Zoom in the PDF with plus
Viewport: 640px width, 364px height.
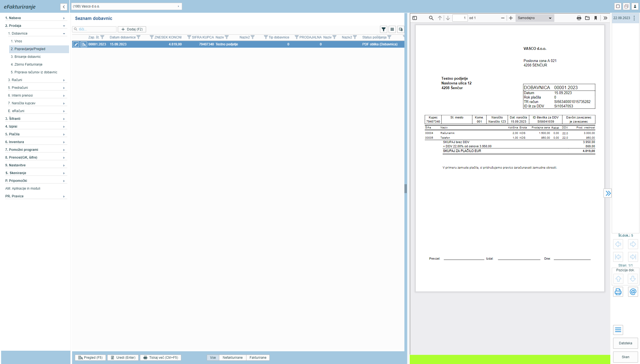tap(511, 18)
